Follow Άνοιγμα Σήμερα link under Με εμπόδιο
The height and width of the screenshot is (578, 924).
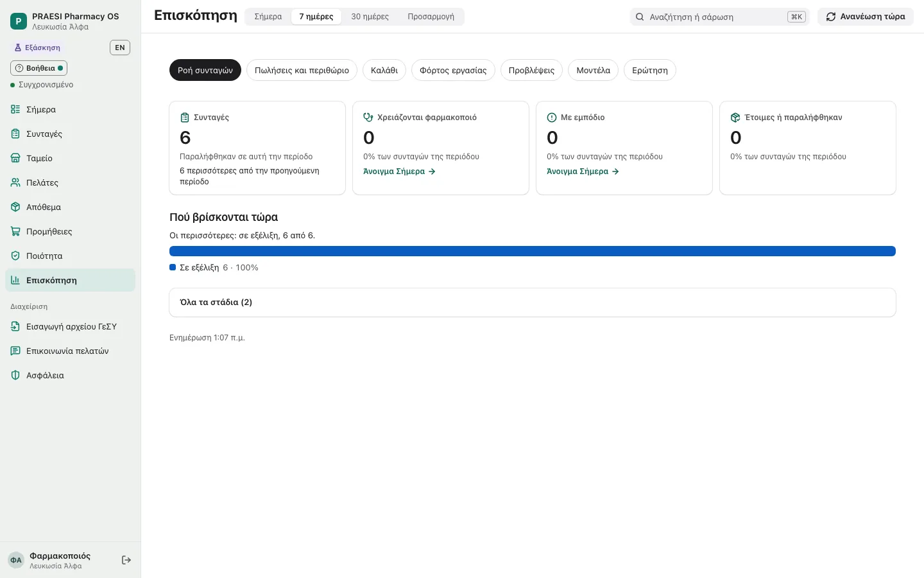click(x=583, y=171)
